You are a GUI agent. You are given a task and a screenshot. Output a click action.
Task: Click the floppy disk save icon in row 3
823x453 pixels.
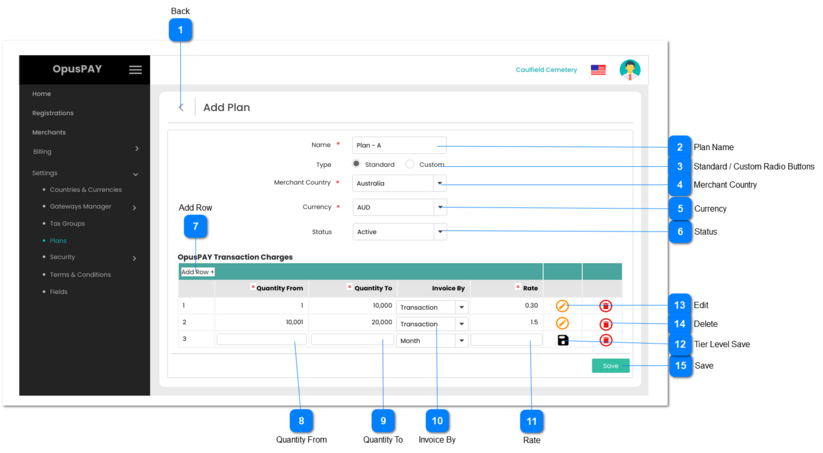[562, 340]
